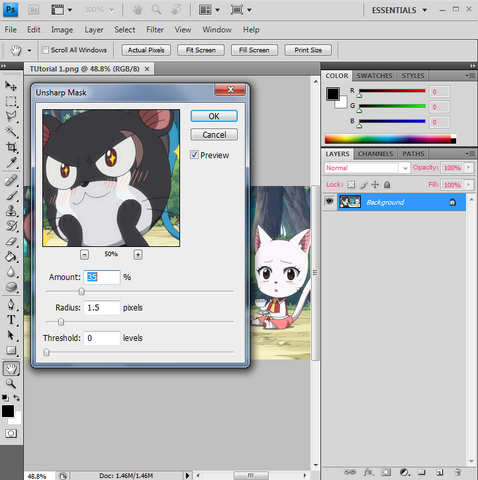The width and height of the screenshot is (478, 480).
Task: Swap foreground and background colors
Action: 17,398
